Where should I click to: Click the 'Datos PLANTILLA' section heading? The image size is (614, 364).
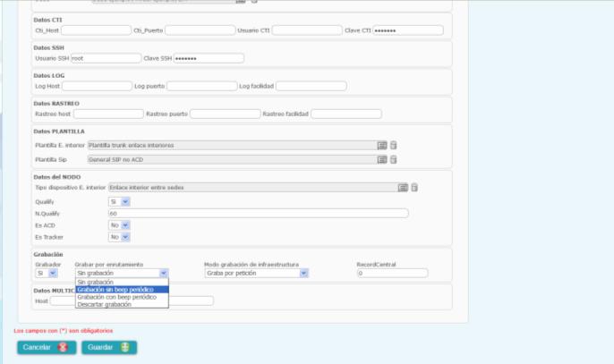point(59,131)
